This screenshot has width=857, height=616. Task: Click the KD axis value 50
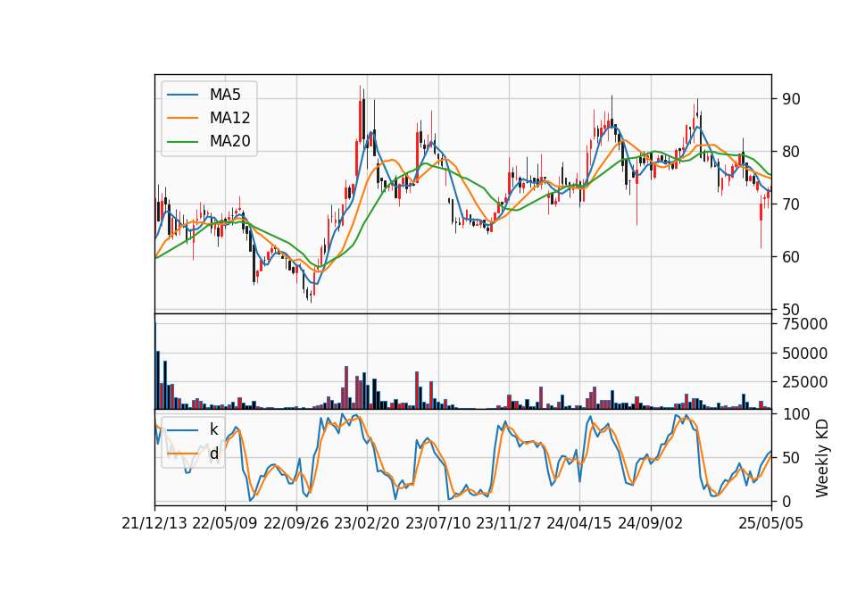791,457
